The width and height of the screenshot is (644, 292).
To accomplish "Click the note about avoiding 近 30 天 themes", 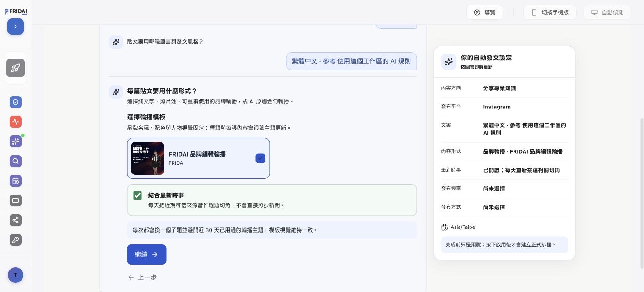I will click(272, 230).
